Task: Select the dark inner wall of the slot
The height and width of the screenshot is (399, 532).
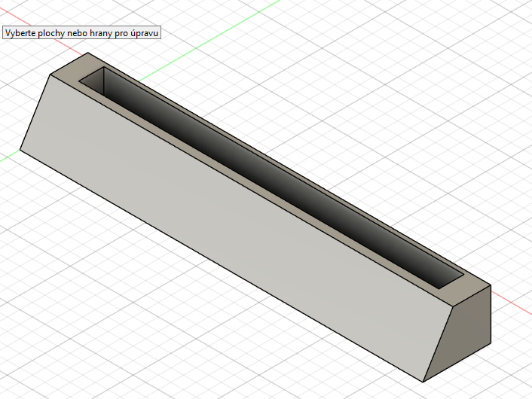Action: pos(271,176)
